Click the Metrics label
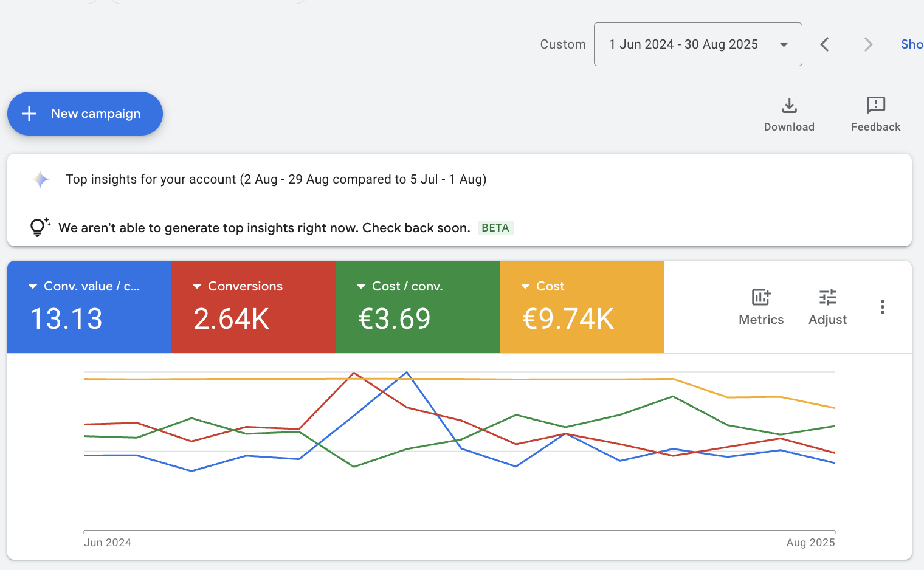The height and width of the screenshot is (570, 924). coord(761,320)
